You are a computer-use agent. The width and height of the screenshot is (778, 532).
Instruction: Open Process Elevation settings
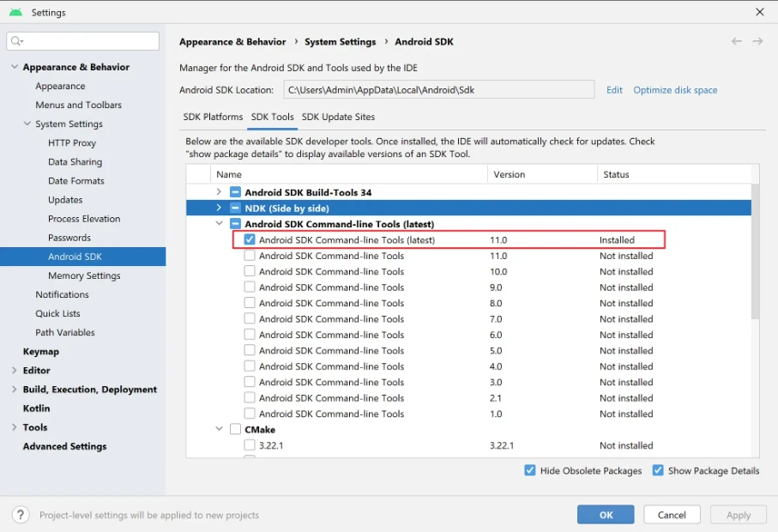coord(84,219)
